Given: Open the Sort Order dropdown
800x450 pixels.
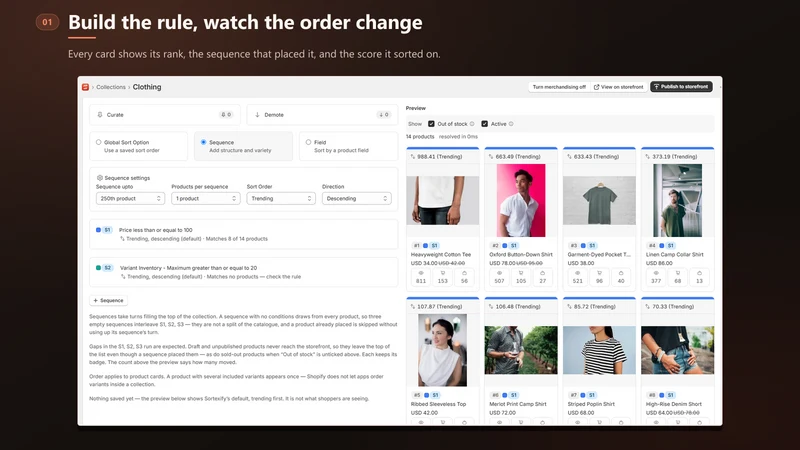Looking at the screenshot, I should point(281,198).
